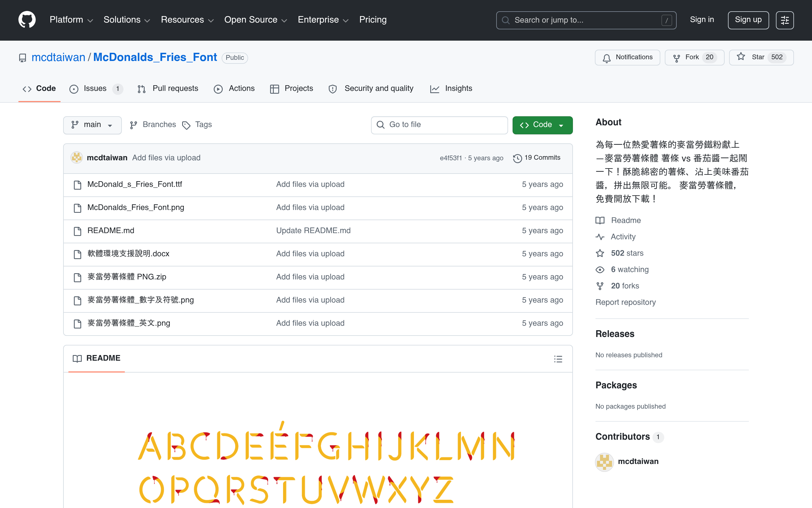Click the file icon beside README.md
Image resolution: width=812 pixels, height=508 pixels.
pos(78,231)
